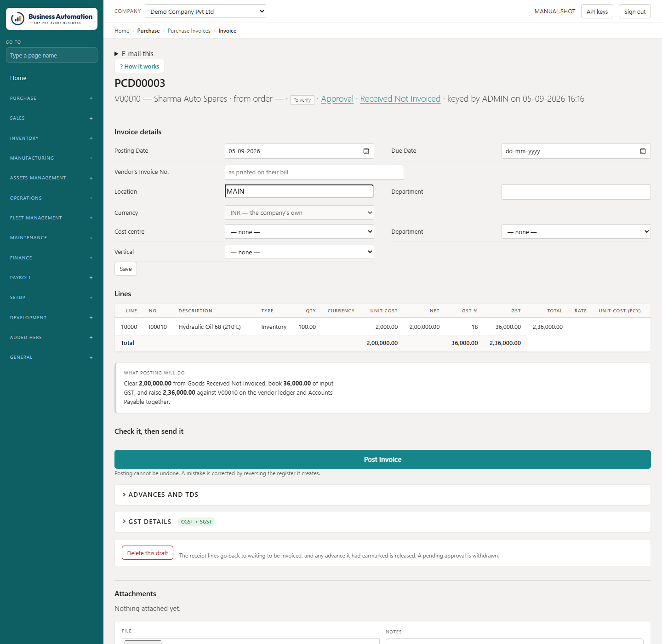Screen dimensions: 662x644
Task: Expand the Finance sidebar section
Action: 51,258
